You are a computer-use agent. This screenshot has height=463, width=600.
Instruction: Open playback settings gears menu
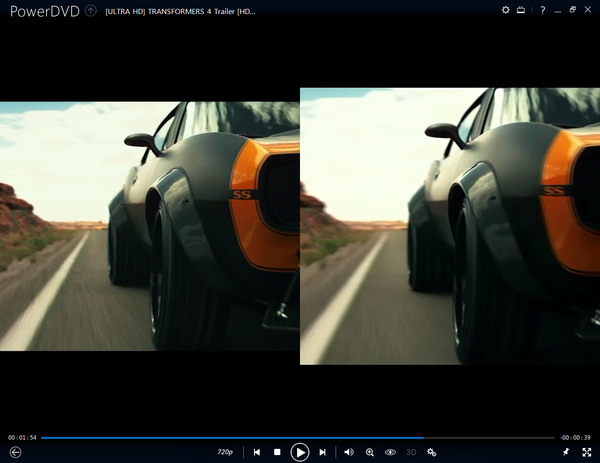tap(432, 452)
